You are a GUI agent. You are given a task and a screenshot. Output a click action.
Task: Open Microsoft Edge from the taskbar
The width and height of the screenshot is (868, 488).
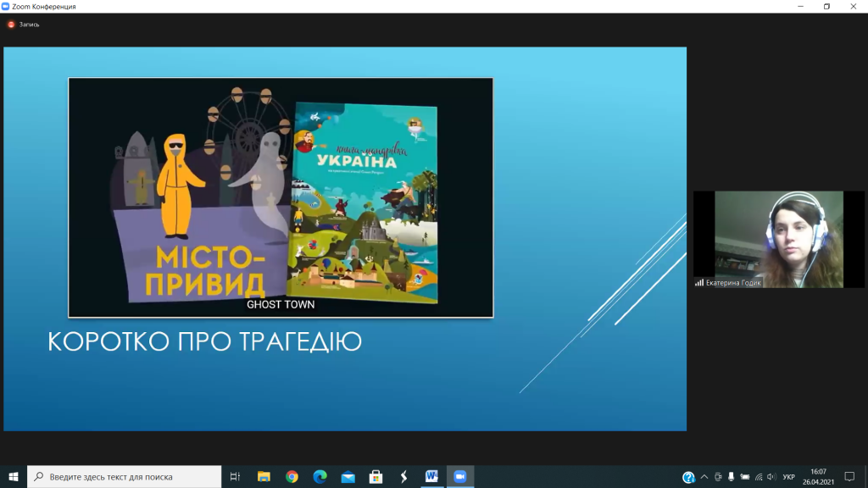(320, 476)
